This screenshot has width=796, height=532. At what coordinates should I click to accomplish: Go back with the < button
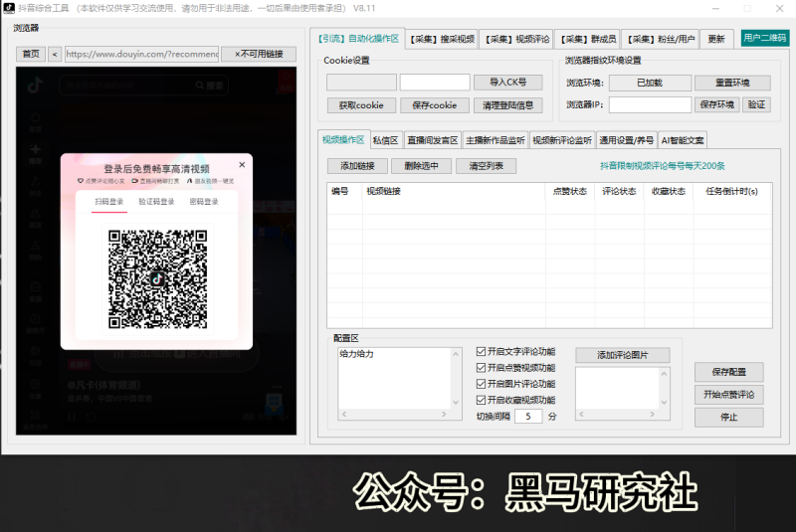pyautogui.click(x=55, y=54)
